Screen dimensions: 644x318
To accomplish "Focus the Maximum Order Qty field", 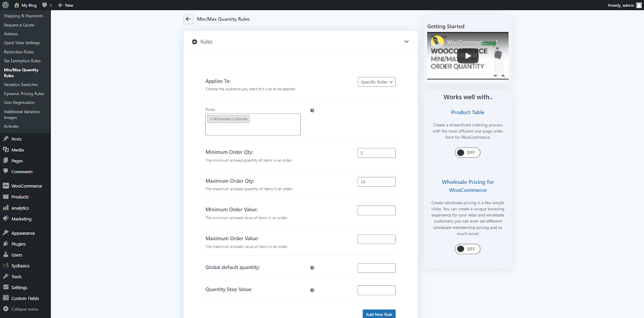I will click(x=377, y=182).
